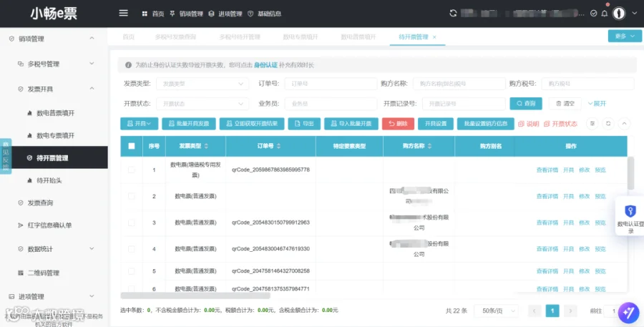Check the checkbox for row 2

132,196
